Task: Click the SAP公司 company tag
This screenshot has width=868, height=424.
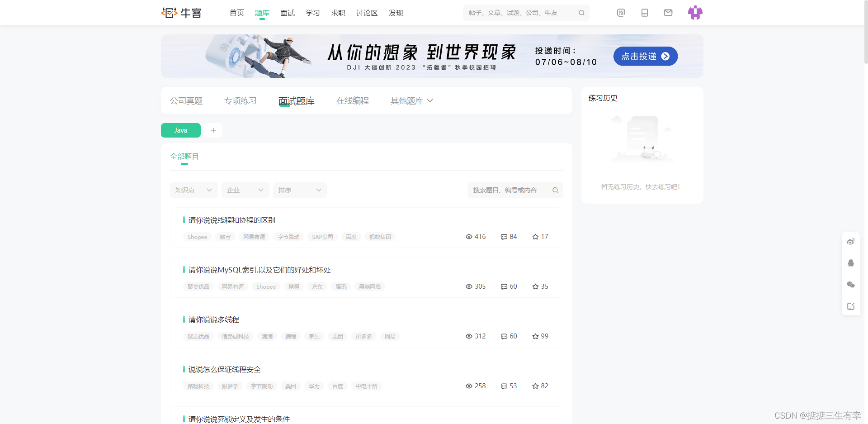Action: point(322,237)
